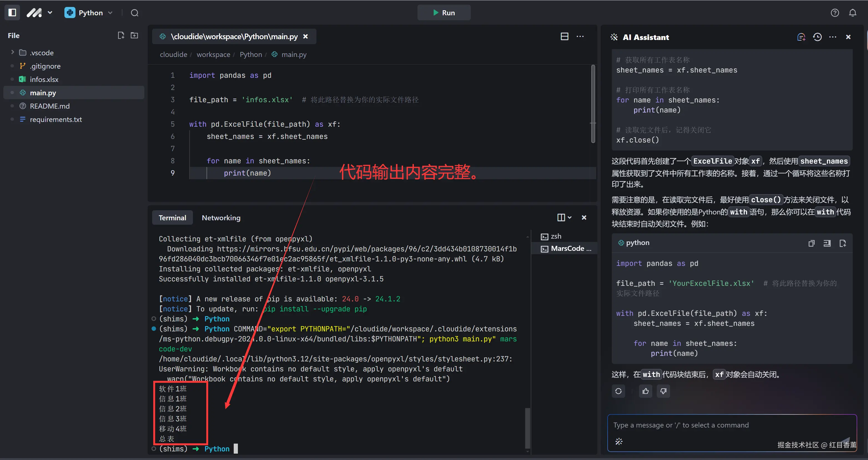Click the help question mark icon
This screenshot has height=460, width=868.
point(835,13)
